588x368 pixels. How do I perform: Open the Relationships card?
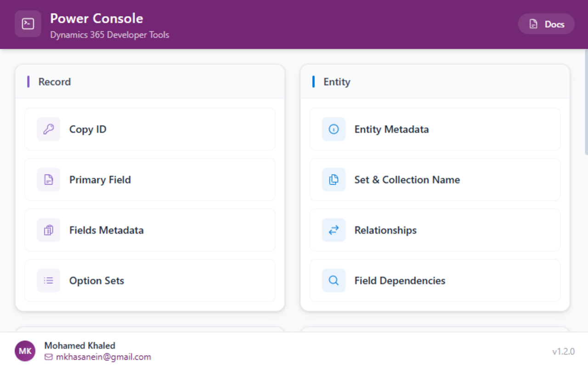click(x=435, y=230)
